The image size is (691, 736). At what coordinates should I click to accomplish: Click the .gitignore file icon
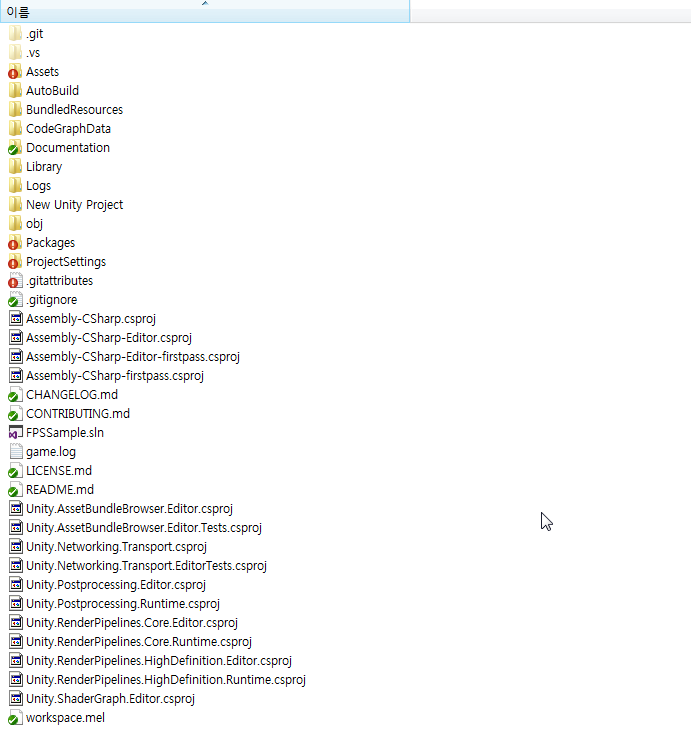point(15,299)
